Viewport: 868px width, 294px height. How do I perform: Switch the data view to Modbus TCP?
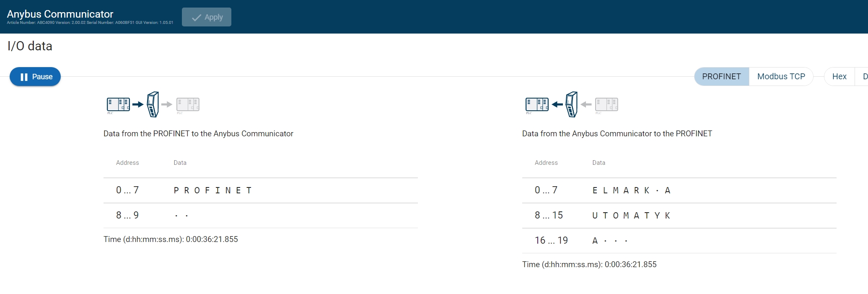coord(781,76)
